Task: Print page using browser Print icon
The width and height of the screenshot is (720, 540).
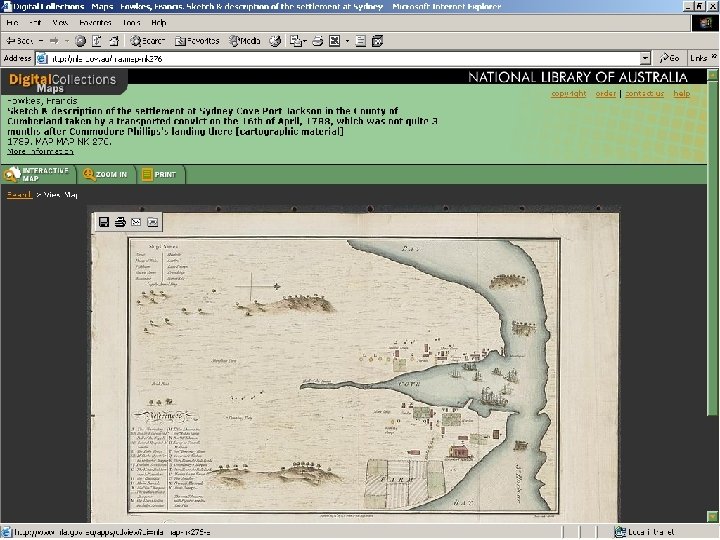Action: (317, 41)
